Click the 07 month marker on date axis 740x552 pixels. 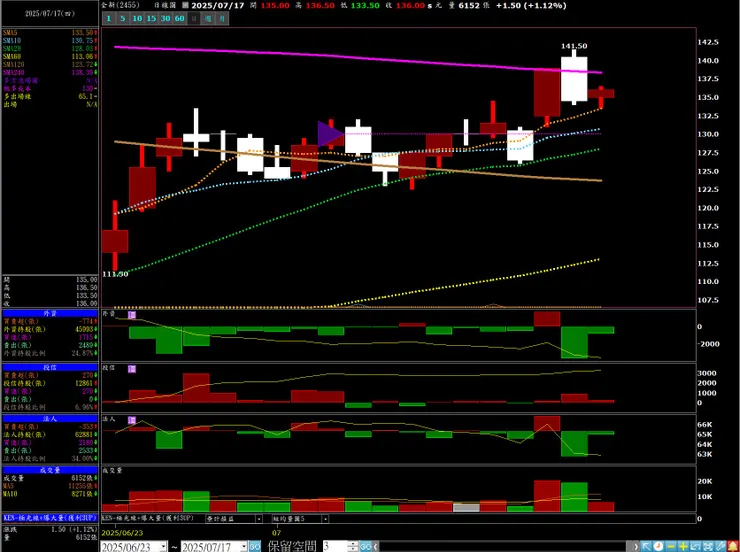(x=277, y=532)
